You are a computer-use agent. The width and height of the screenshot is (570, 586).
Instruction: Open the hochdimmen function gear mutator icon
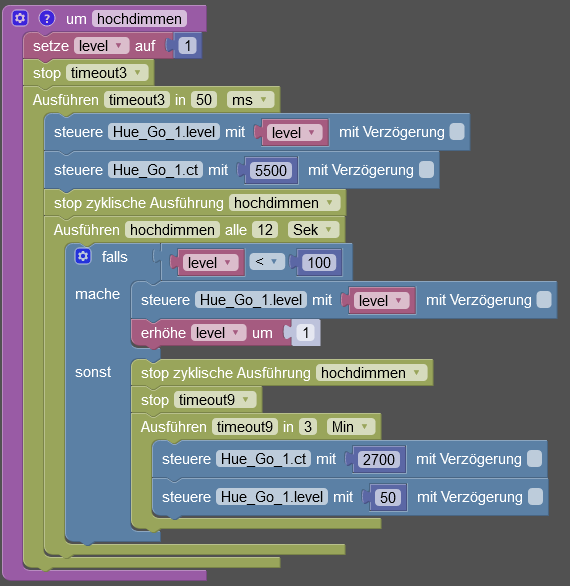coord(20,18)
